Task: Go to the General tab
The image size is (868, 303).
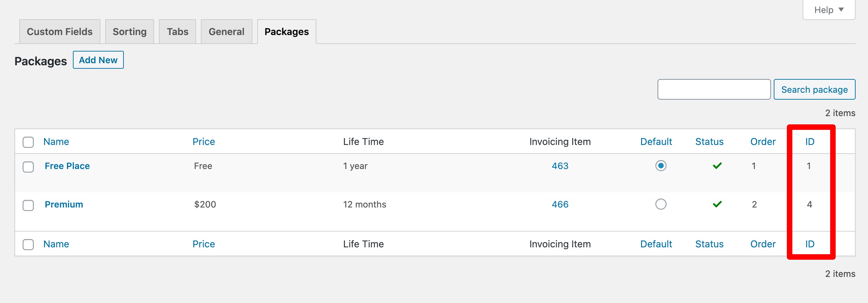Action: (226, 32)
